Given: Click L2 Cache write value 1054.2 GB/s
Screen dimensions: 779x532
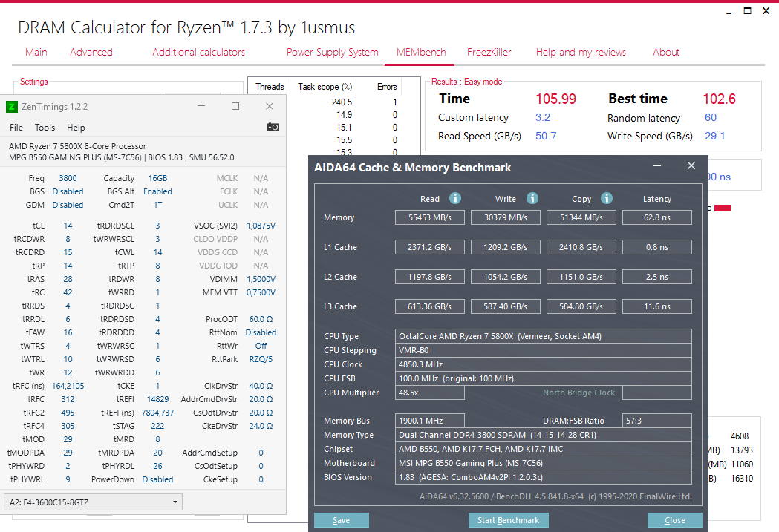Looking at the screenshot, I should [505, 277].
